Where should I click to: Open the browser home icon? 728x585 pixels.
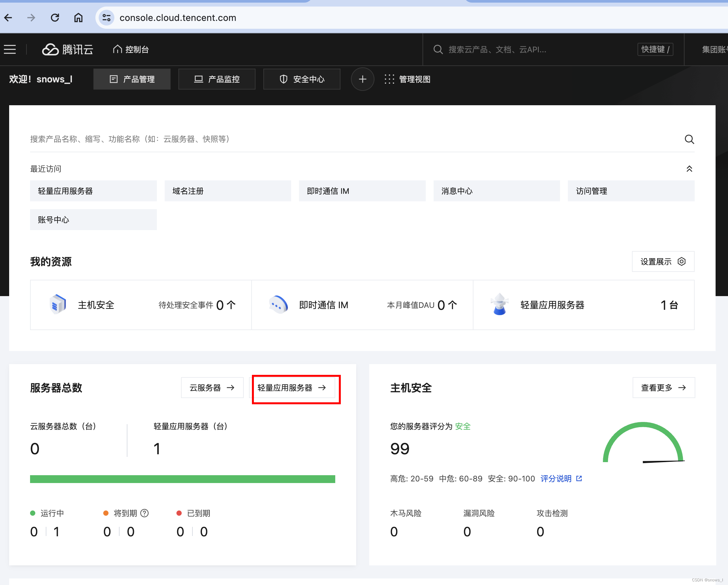[78, 18]
